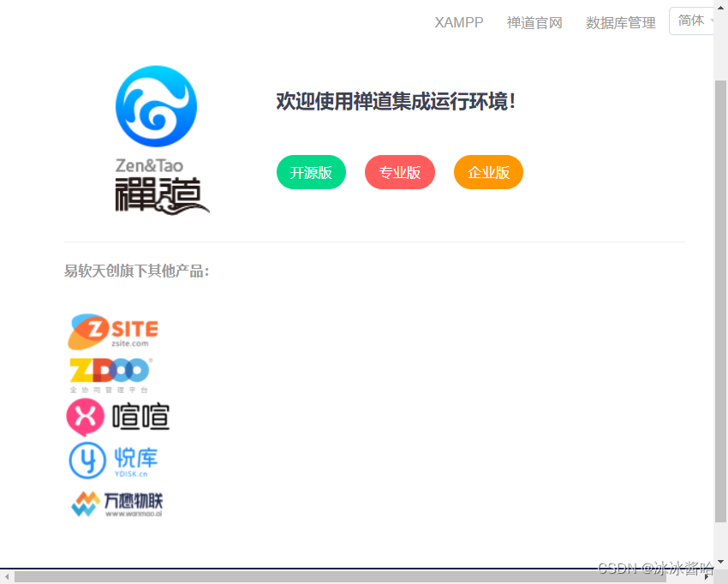Click the ZenTao swirl logo
The width and height of the screenshot is (728, 584).
(156, 106)
